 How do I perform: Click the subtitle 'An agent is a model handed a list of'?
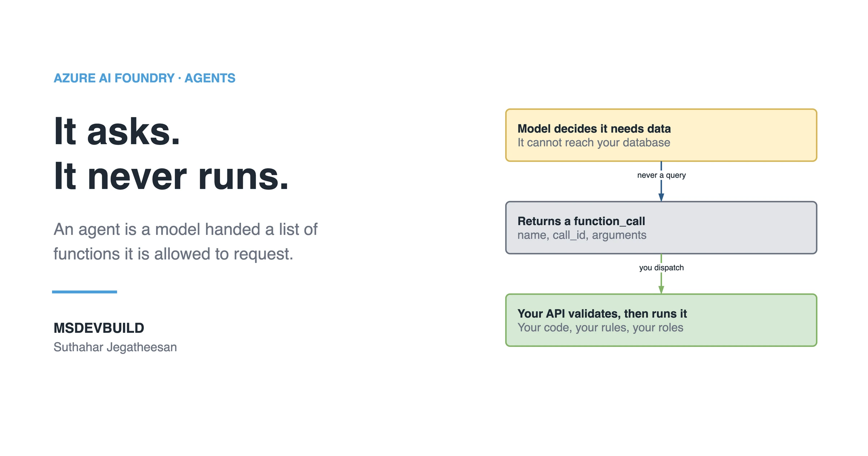coord(186,229)
